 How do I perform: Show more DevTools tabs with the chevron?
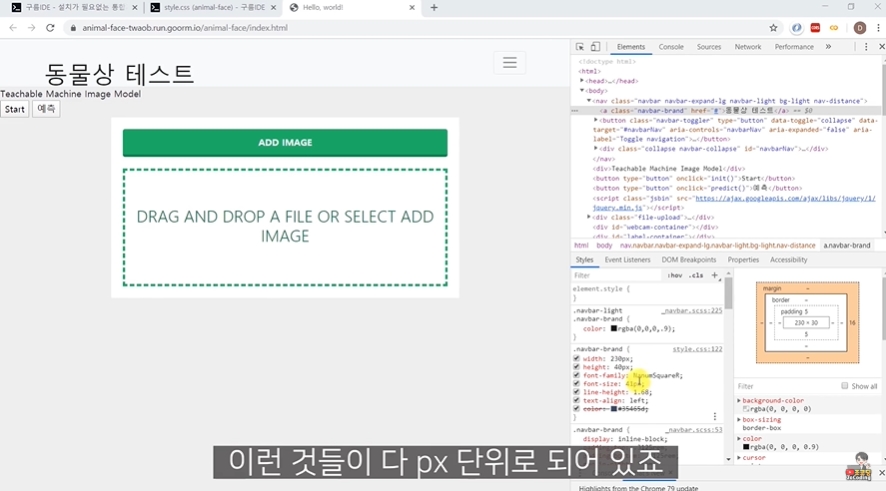[828, 47]
